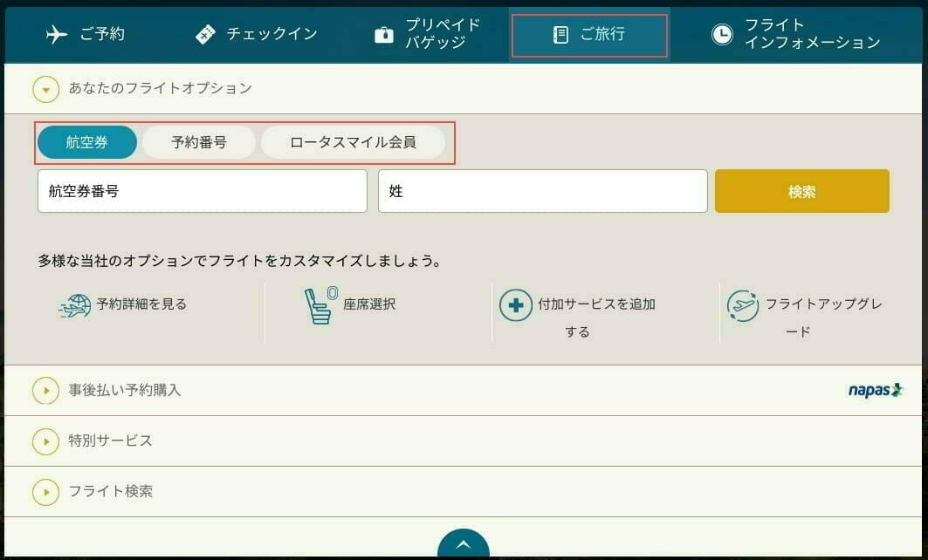Image resolution: width=928 pixels, height=560 pixels.
Task: Click the plus-circle add services icon
Action: click(x=515, y=305)
